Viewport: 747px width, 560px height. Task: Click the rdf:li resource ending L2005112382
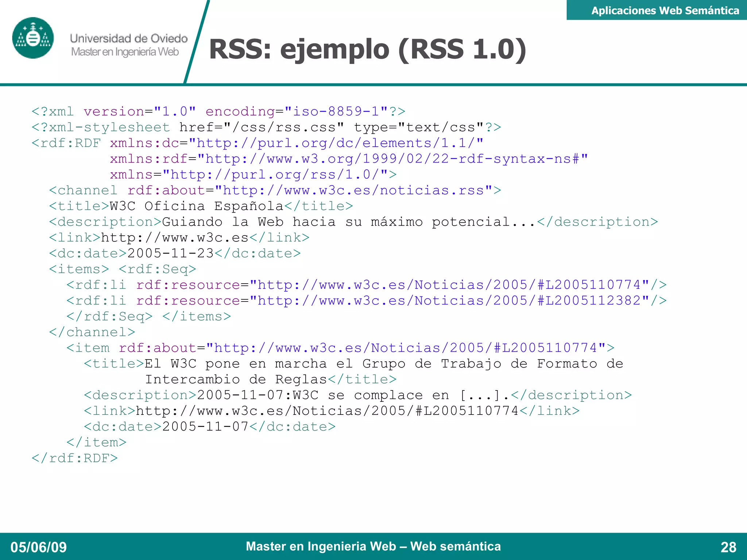coord(449,301)
